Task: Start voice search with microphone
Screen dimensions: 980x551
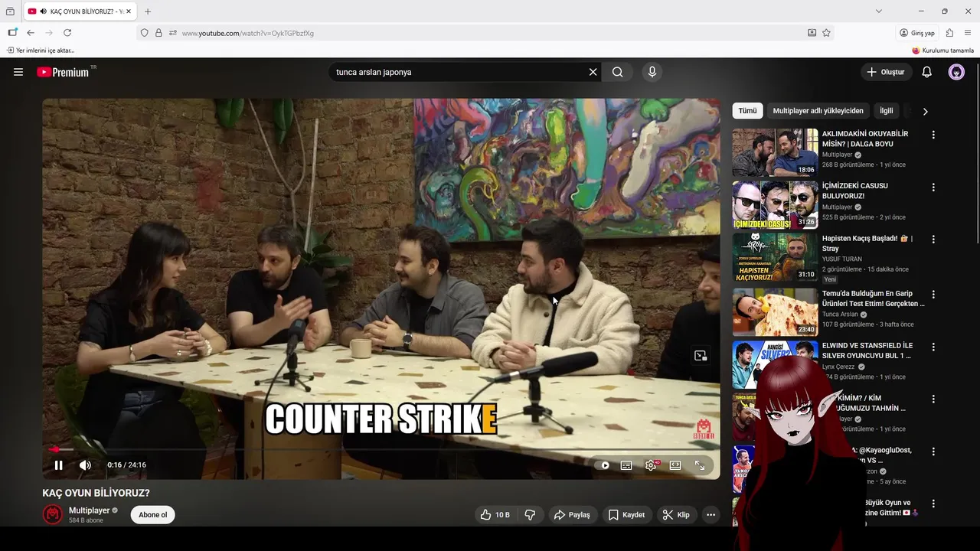Action: click(652, 72)
